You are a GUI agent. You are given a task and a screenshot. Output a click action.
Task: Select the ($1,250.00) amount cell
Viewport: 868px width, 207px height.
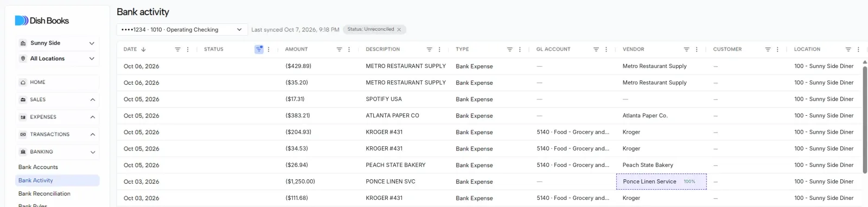coord(300,181)
